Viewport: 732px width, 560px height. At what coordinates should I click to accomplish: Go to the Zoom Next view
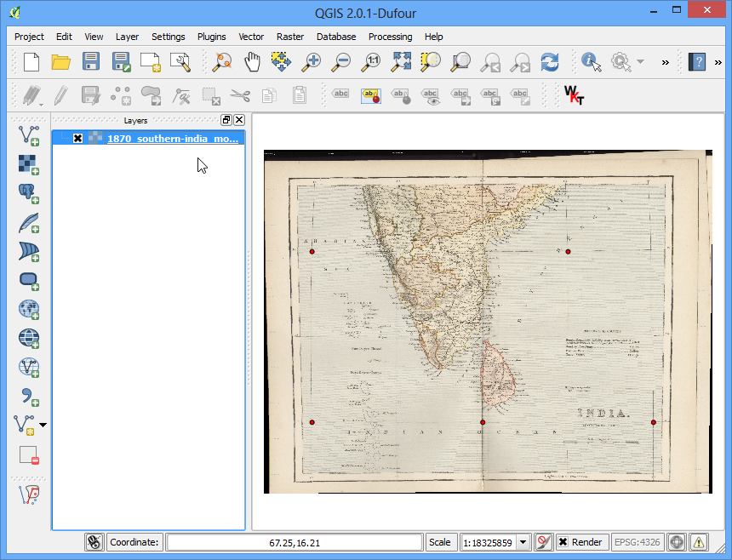(x=520, y=62)
